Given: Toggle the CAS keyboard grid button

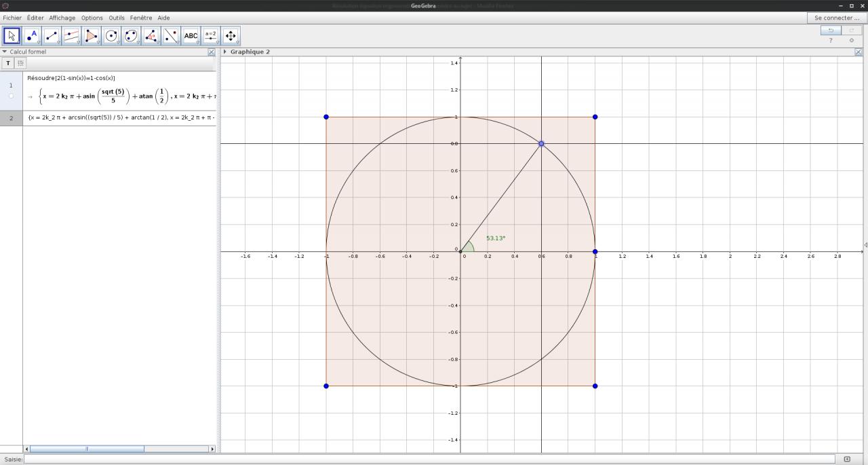Looking at the screenshot, I should [20, 63].
